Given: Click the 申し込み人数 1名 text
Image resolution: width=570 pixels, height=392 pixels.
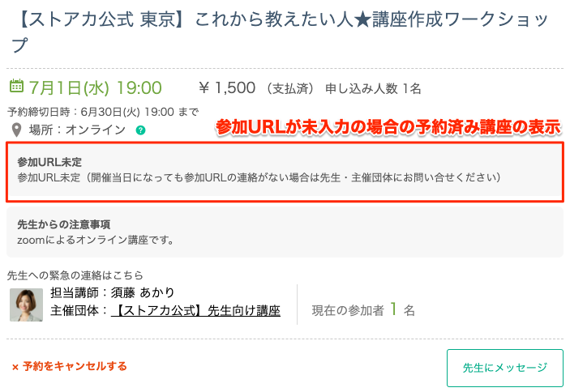Looking at the screenshot, I should [x=373, y=88].
